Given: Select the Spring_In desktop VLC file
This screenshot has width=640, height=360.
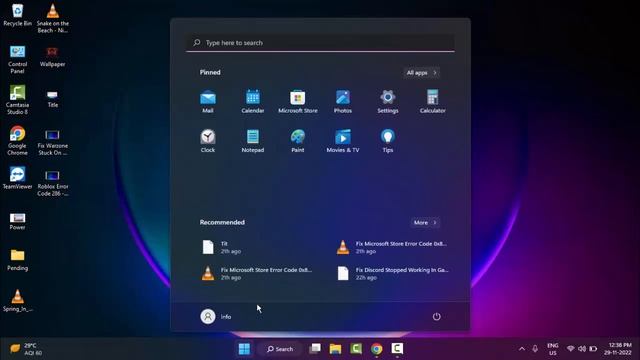Looking at the screenshot, I should point(17,301).
